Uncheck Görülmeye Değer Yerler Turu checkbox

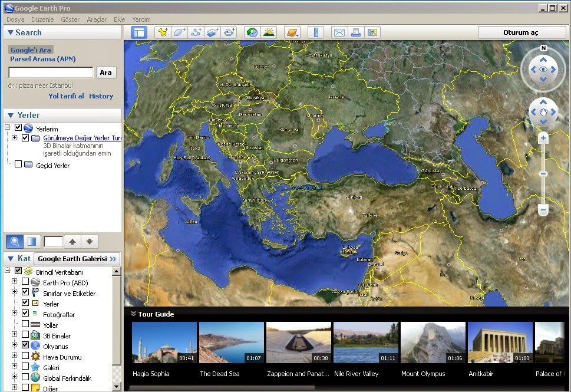pyautogui.click(x=25, y=138)
